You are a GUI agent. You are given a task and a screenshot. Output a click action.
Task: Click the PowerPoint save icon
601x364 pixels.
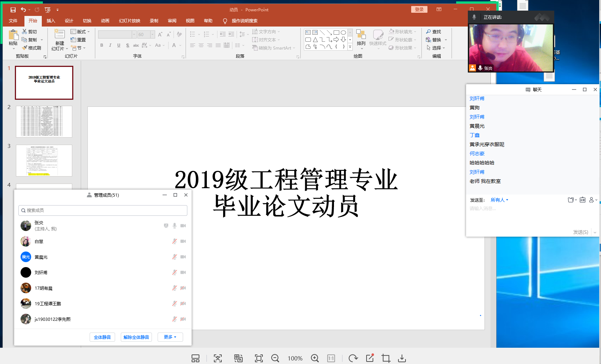pos(13,10)
